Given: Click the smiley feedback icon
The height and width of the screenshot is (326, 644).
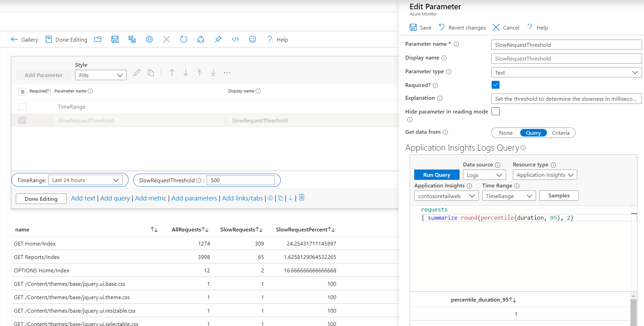Looking at the screenshot, I should pyautogui.click(x=253, y=40).
